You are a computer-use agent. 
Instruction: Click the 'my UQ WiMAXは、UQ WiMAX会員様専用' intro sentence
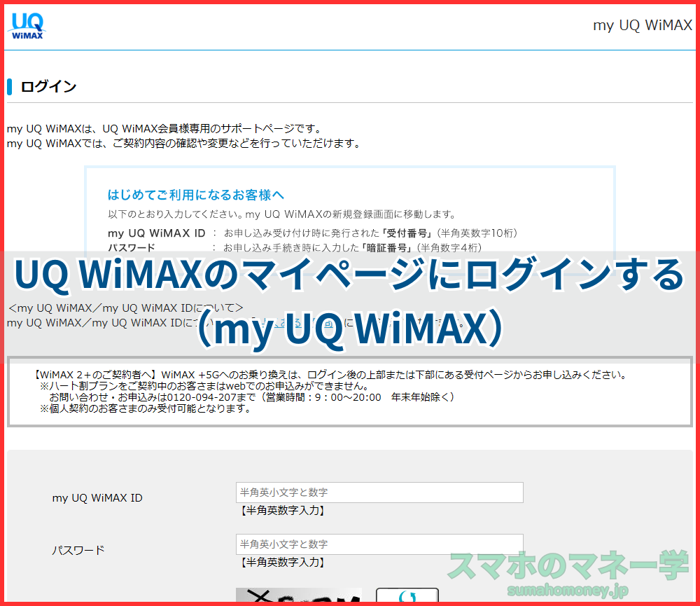165,129
